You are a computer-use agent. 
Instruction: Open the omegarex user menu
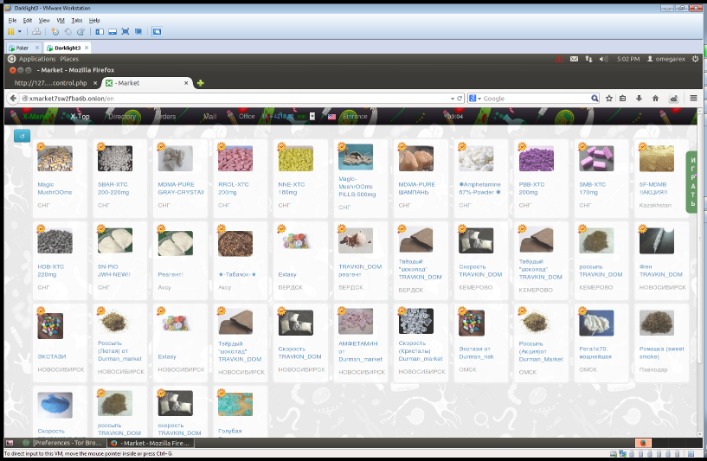[x=666, y=59]
